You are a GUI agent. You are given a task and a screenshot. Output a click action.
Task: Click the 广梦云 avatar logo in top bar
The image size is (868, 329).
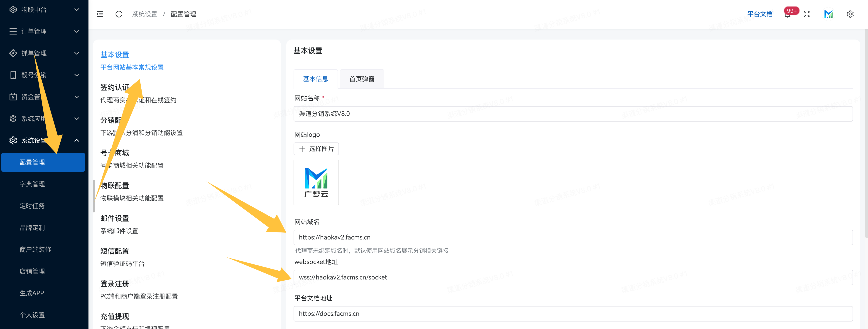click(x=829, y=14)
